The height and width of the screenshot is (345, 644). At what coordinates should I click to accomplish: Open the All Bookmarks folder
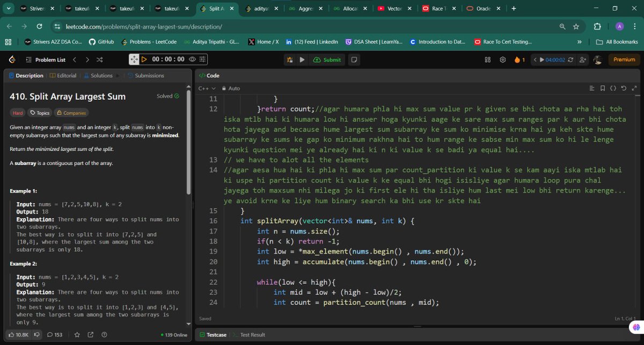[x=617, y=42]
